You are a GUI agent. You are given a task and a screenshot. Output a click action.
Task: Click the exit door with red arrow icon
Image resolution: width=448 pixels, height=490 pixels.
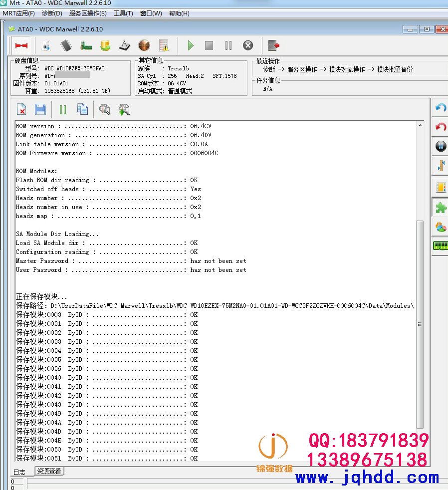[x=274, y=45]
